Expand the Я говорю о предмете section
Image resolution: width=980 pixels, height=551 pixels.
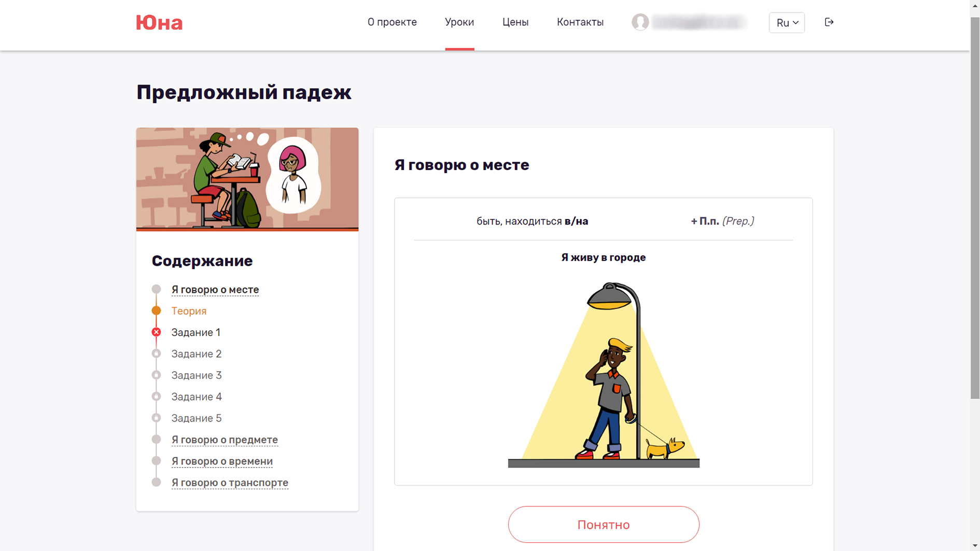tap(225, 440)
